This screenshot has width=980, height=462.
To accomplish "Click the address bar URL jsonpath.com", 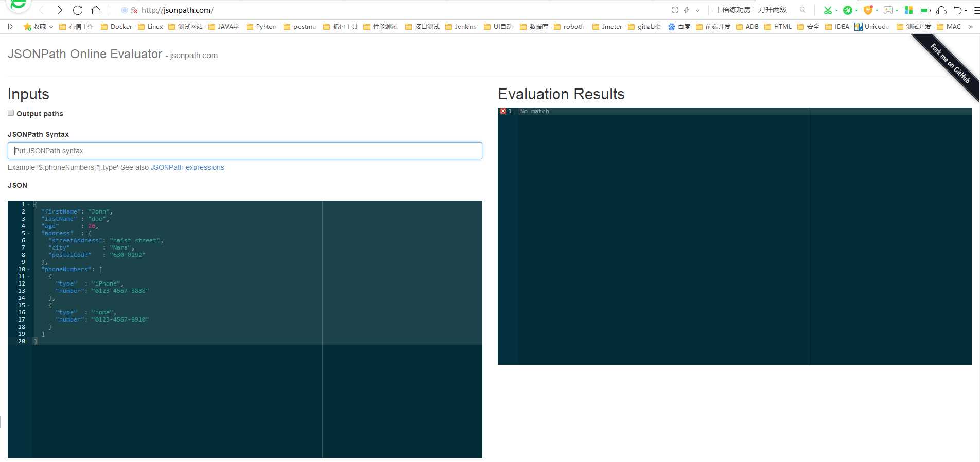I will pos(178,10).
